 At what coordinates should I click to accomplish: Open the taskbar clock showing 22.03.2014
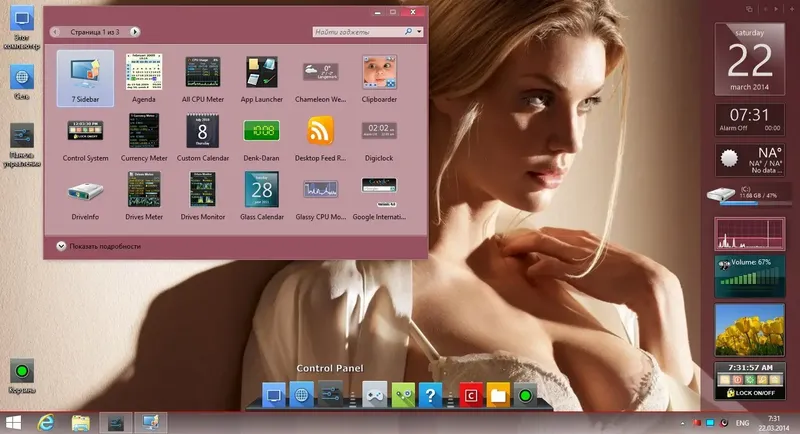tap(773, 423)
